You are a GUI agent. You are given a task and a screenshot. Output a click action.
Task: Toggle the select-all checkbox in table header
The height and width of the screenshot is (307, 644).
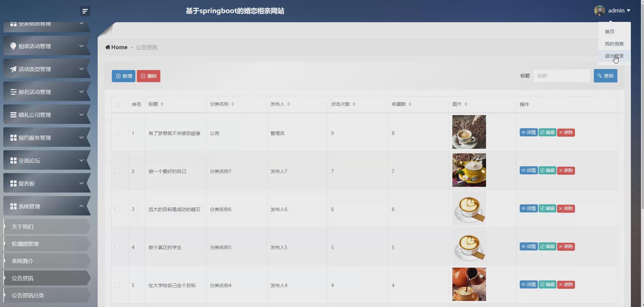point(117,104)
